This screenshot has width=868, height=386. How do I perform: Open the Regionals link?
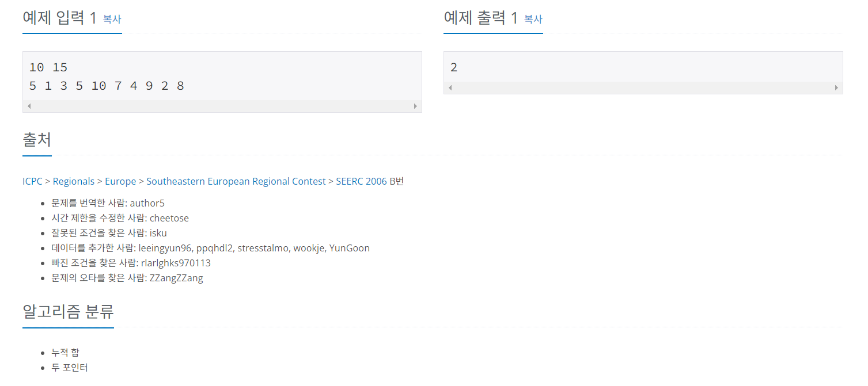point(74,181)
